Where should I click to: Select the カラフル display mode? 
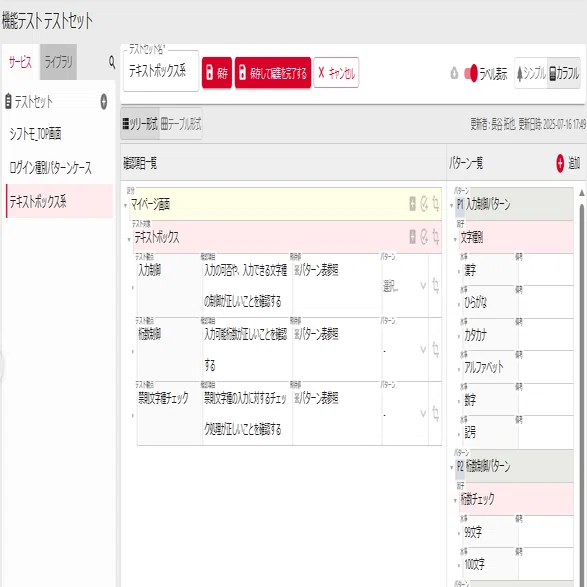click(x=564, y=73)
